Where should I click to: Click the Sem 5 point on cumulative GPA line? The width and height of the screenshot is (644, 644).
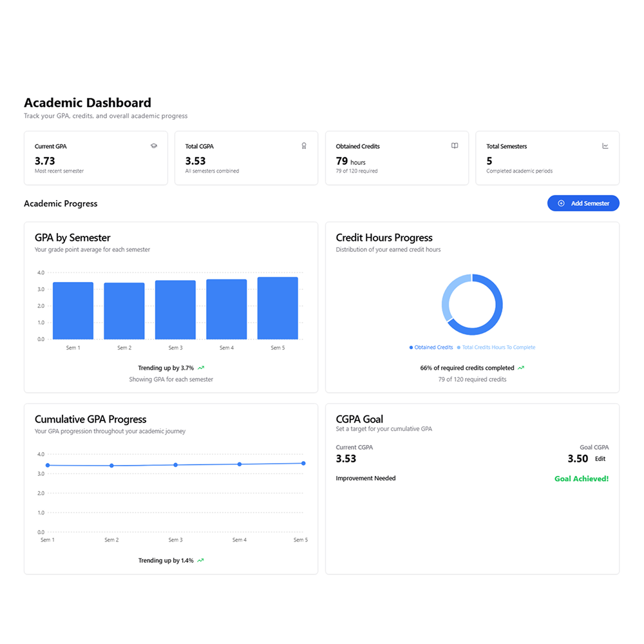(303, 463)
